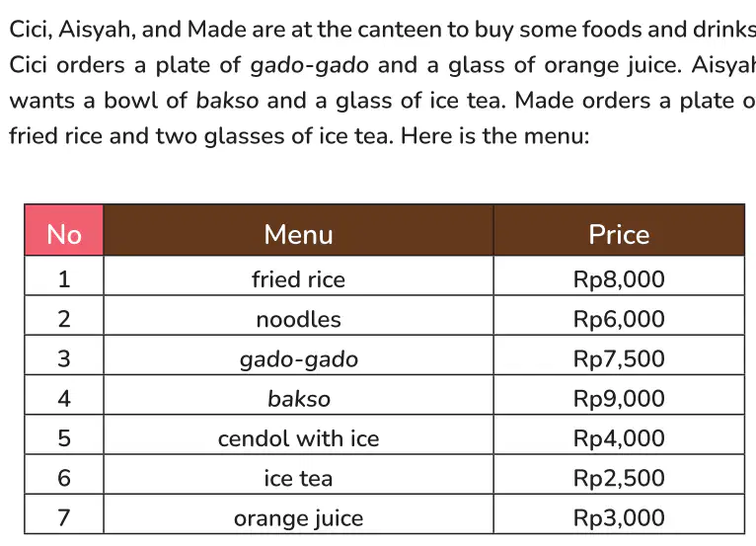Click the noodles menu item
Viewport: 756px width, 546px height.
tap(298, 315)
